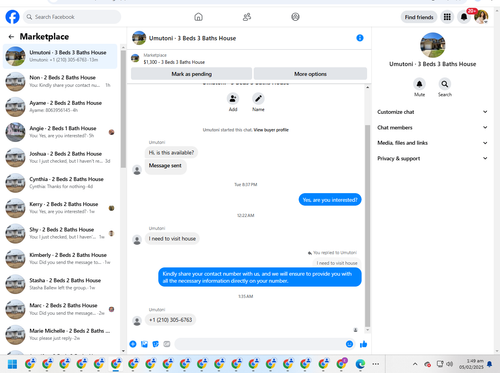The image size is (500, 373).
Task: Open the menu grid icon
Action: [x=447, y=17]
